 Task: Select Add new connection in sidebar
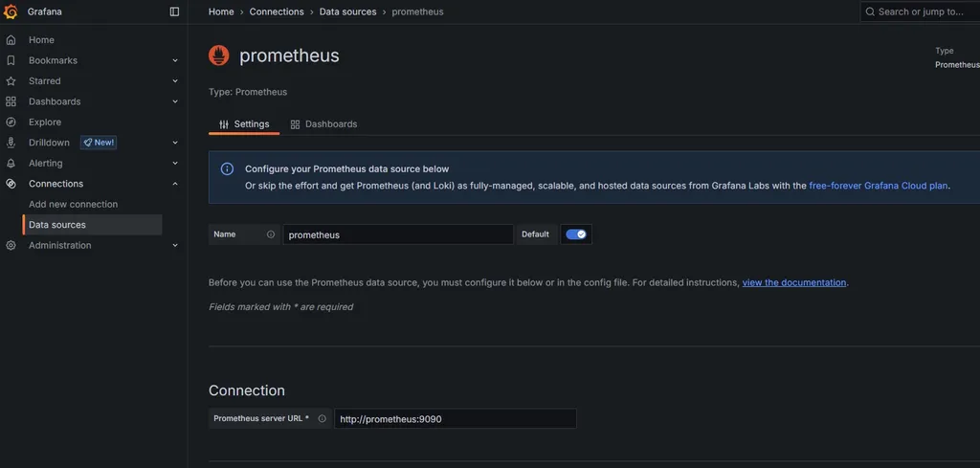[x=73, y=204]
